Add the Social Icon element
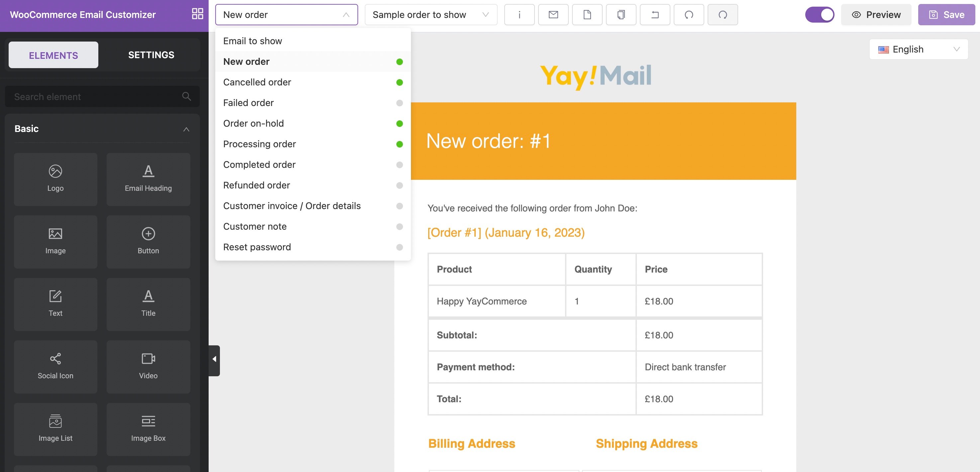 pyautogui.click(x=55, y=366)
